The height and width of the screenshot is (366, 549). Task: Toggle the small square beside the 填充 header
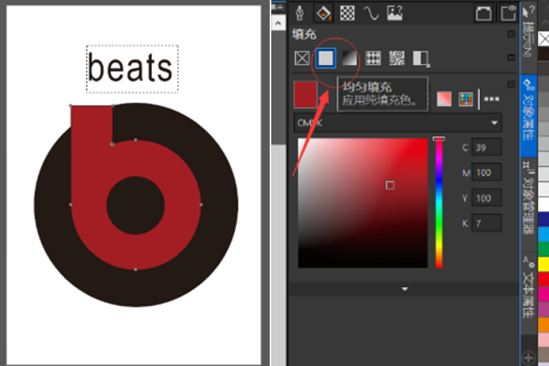tap(511, 34)
